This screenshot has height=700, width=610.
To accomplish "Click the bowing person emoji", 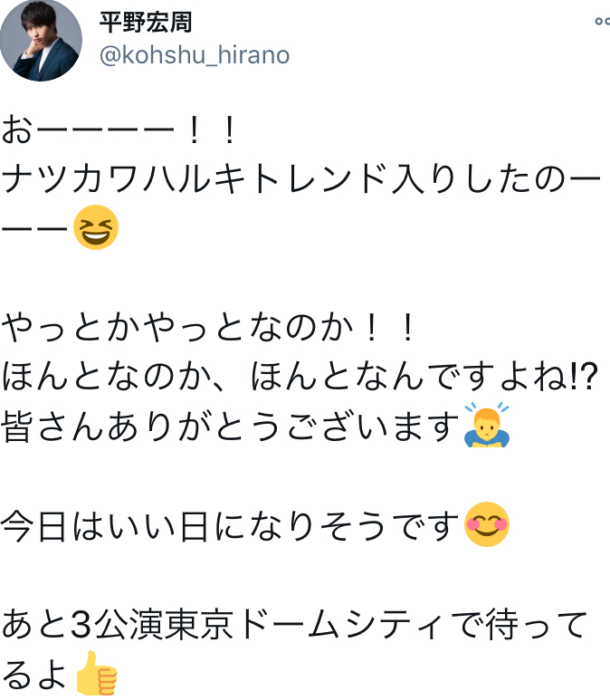I will 486,426.
